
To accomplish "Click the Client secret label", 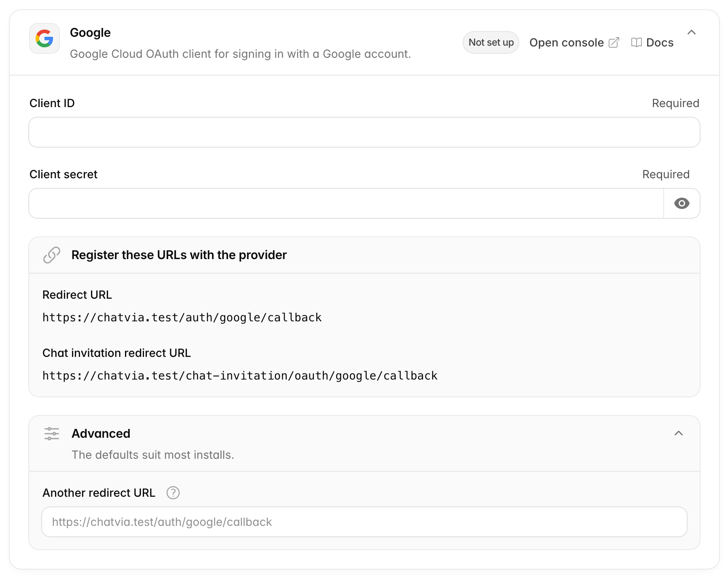I will coord(63,174).
